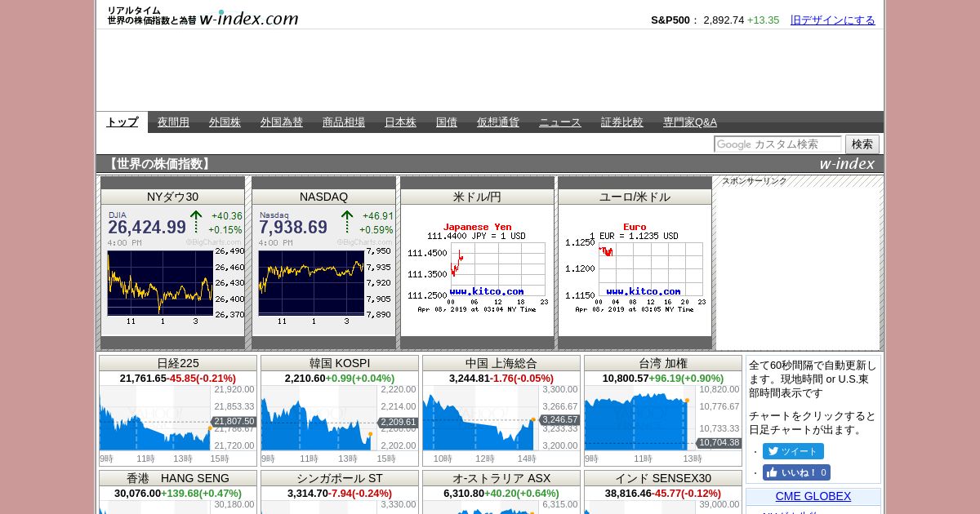The width and height of the screenshot is (980, 514).
Task: Open the 日経225 chart
Action: pyautogui.click(x=178, y=424)
